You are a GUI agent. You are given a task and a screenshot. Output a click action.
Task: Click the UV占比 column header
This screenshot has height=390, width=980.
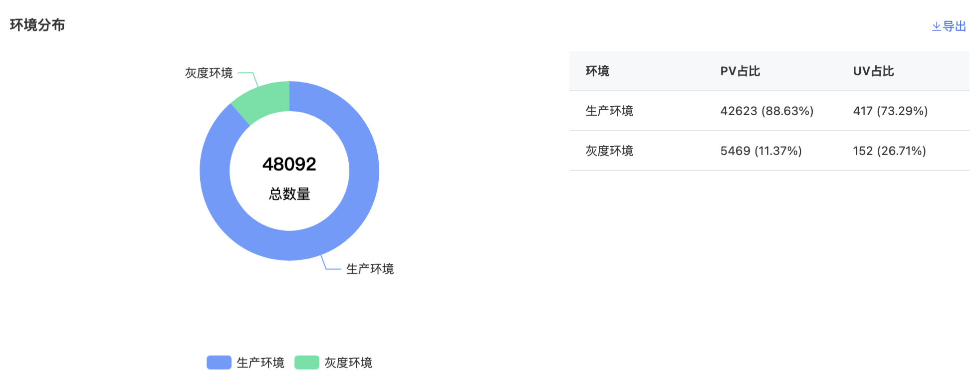873,71
